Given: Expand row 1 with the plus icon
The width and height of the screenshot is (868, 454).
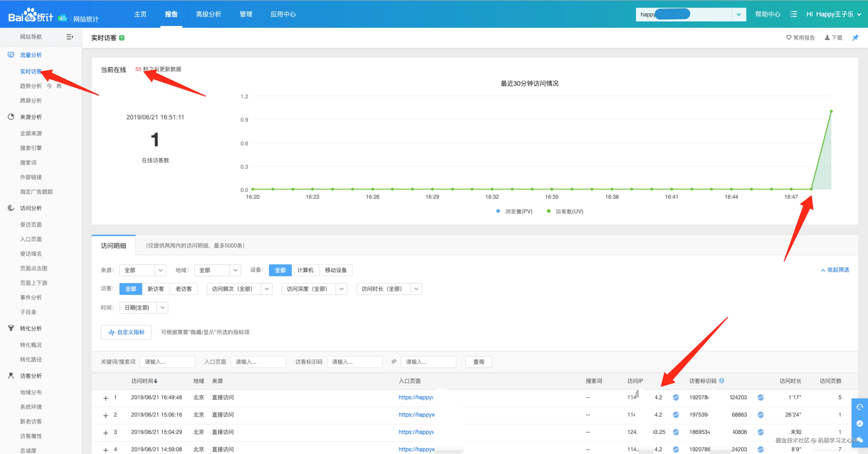Looking at the screenshot, I should tap(106, 398).
